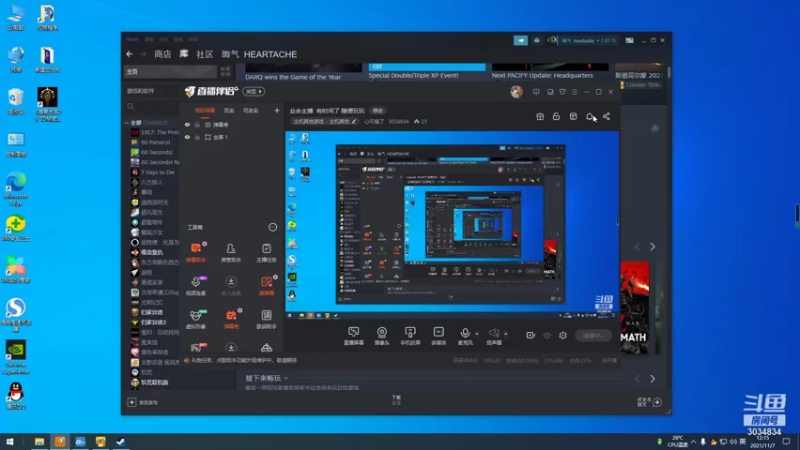Collapse the 全部 games list in Steam
Viewport: 800px width, 450px height.
point(127,123)
